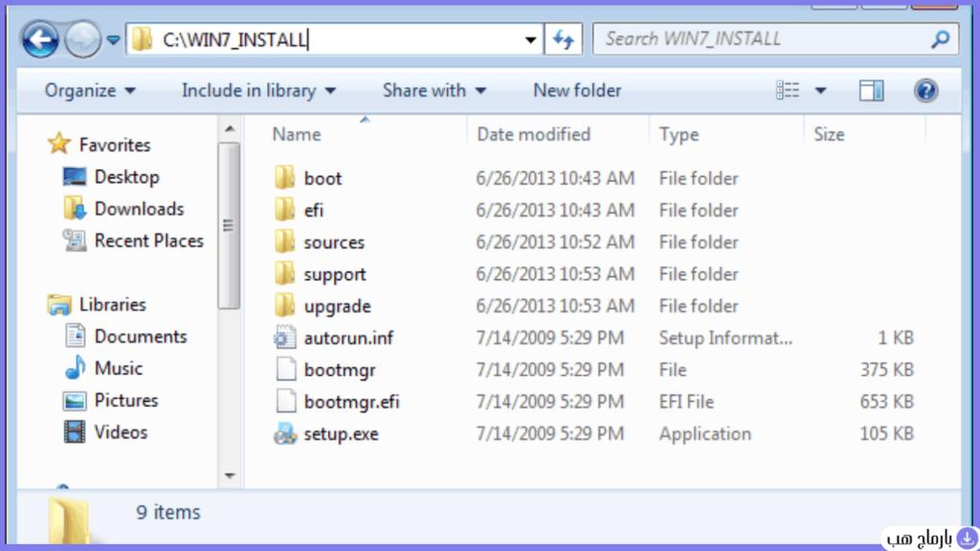Open the Pictures library

(x=126, y=400)
